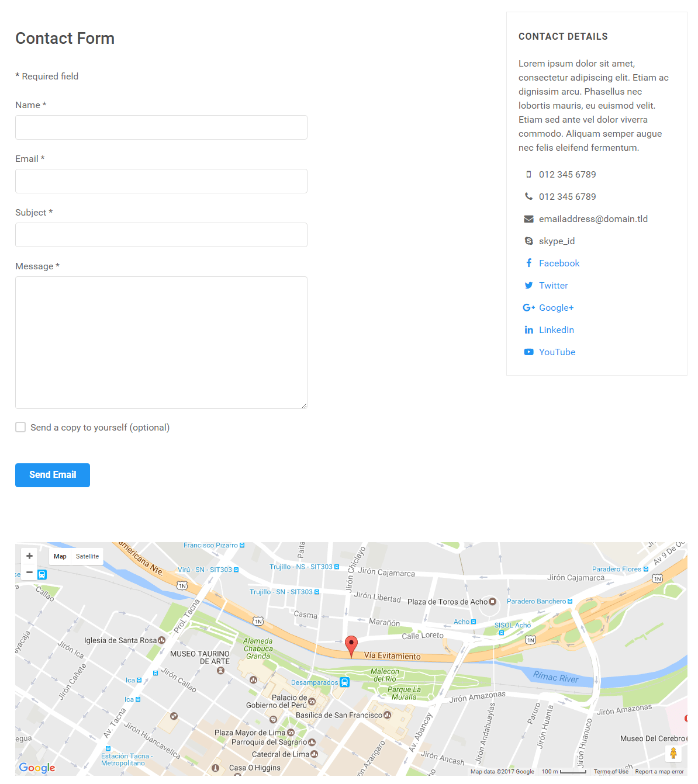Focus the Name input field

(x=161, y=127)
